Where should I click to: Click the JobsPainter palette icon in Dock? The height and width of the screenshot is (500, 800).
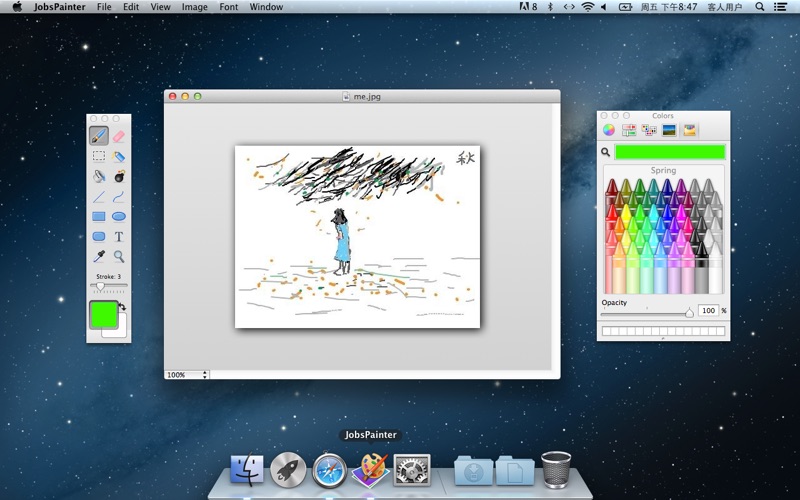click(371, 470)
